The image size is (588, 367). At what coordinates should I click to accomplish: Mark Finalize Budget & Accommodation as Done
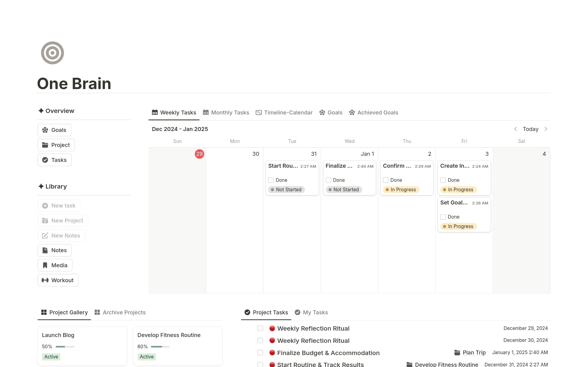[x=260, y=353]
